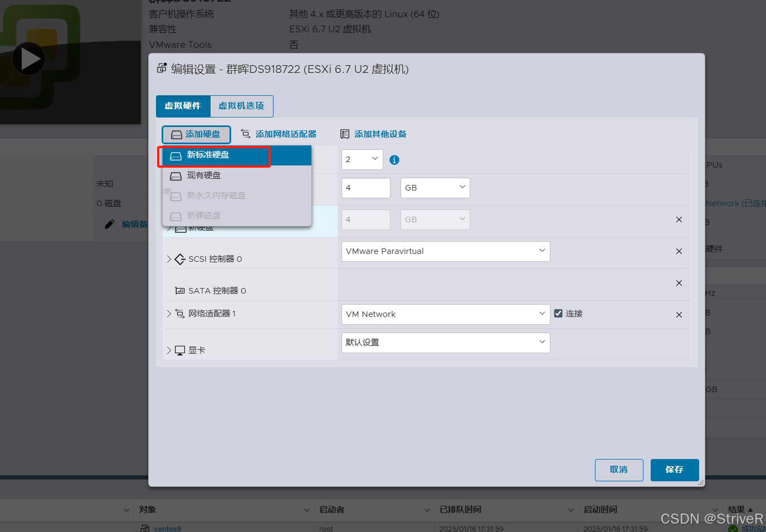
Task: Click the SCSI controller icon
Action: (x=180, y=259)
